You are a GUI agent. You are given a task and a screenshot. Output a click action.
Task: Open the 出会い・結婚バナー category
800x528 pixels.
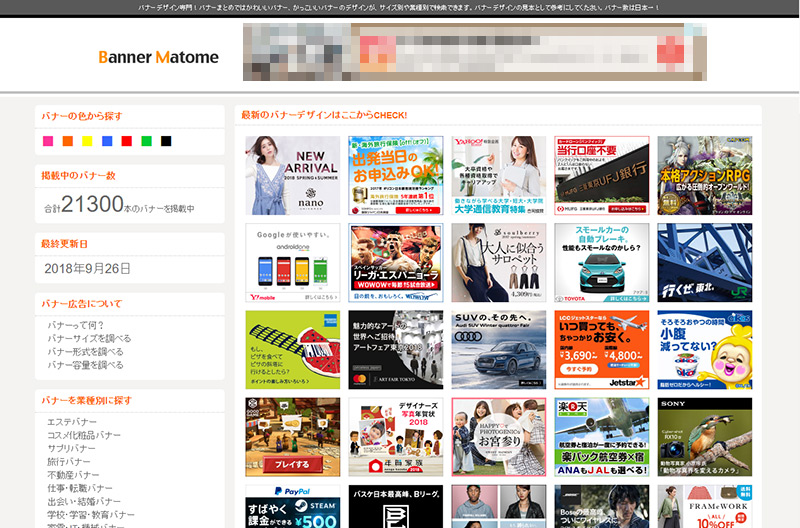pos(84,501)
